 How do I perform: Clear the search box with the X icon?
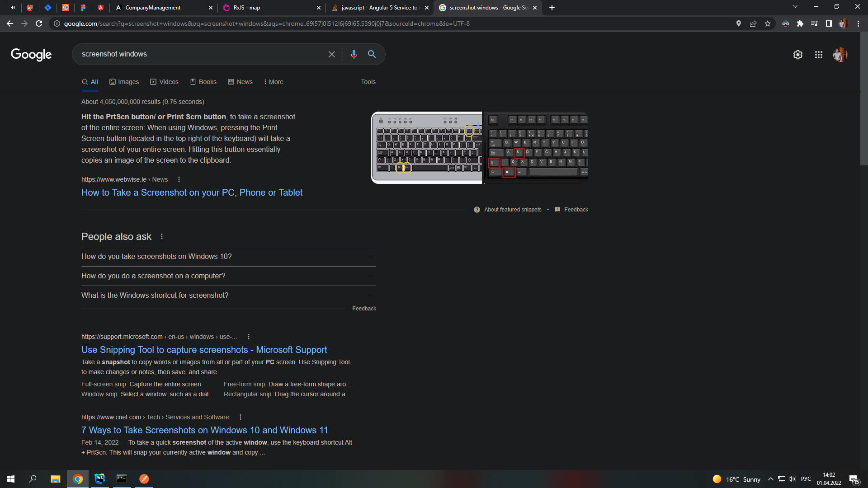pyautogui.click(x=332, y=54)
